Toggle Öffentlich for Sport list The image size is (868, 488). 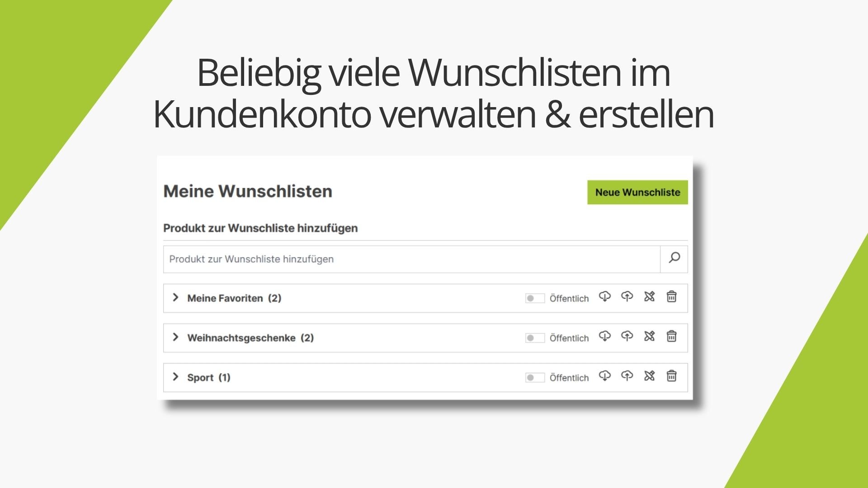[x=535, y=378]
